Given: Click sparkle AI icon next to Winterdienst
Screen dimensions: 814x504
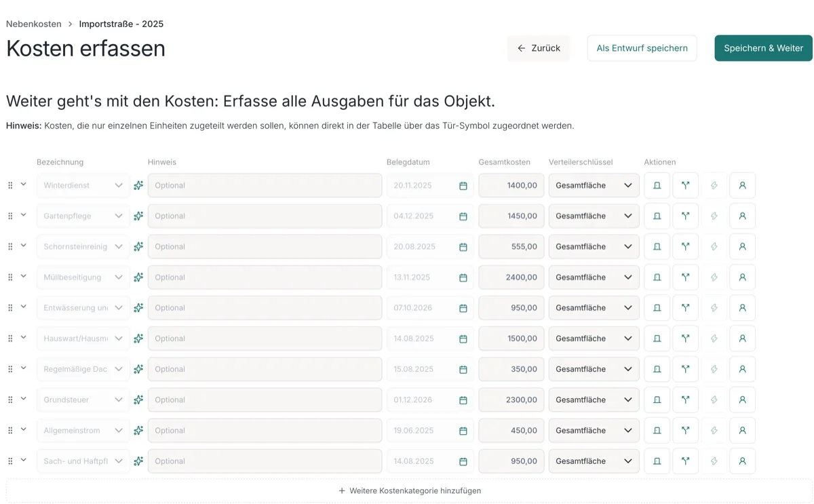Looking at the screenshot, I should [x=138, y=185].
